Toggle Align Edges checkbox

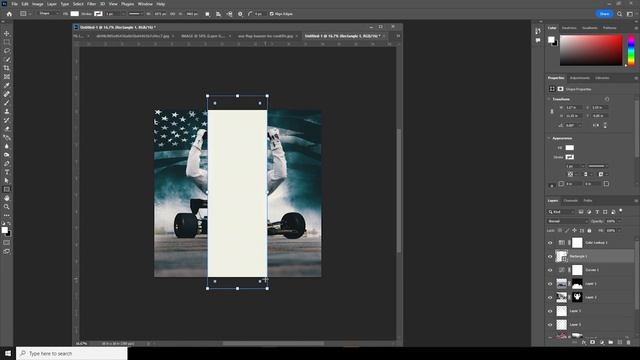[x=271, y=14]
